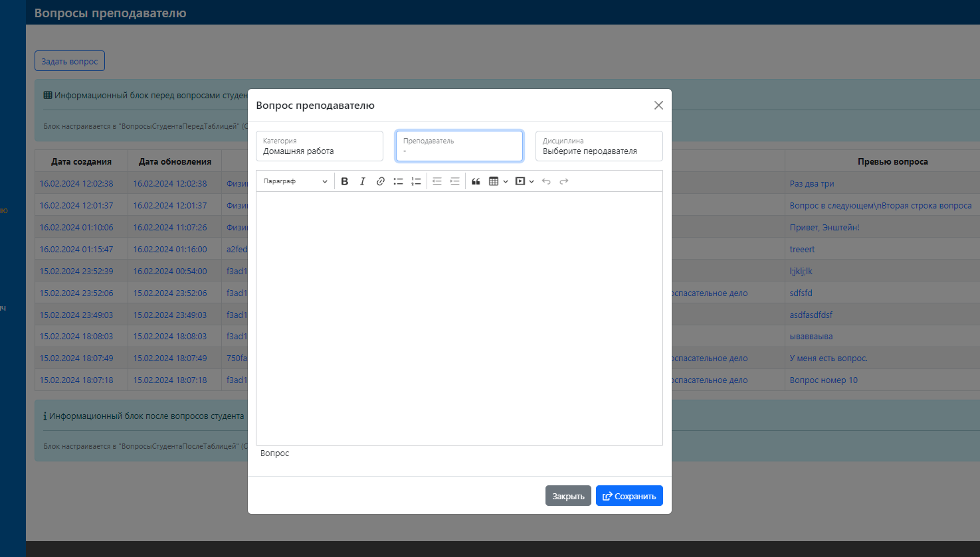Open the Параграф heading style dropdown

point(295,181)
